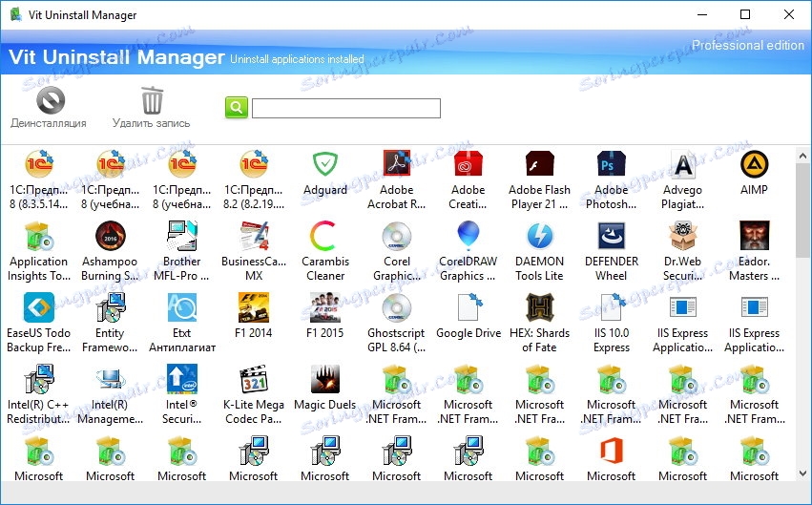Select the Ashampoo Burning S... icon
Screen dimensions: 812x505
point(111,236)
